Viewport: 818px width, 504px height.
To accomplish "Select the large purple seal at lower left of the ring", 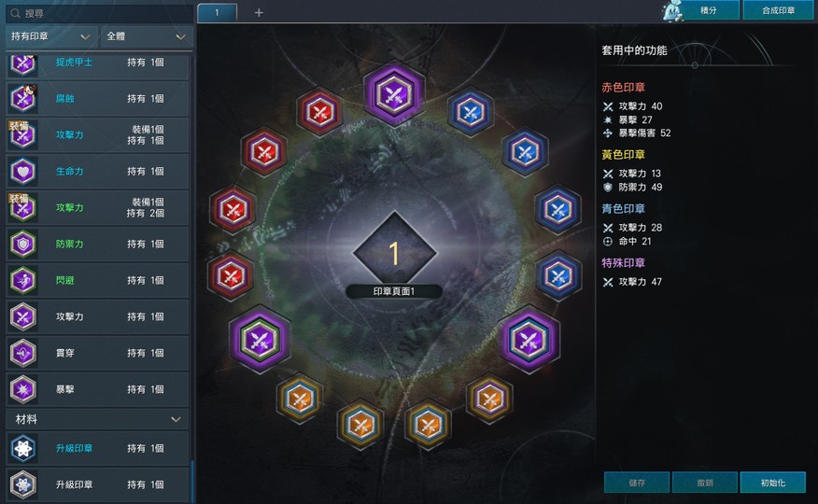I will tap(260, 340).
